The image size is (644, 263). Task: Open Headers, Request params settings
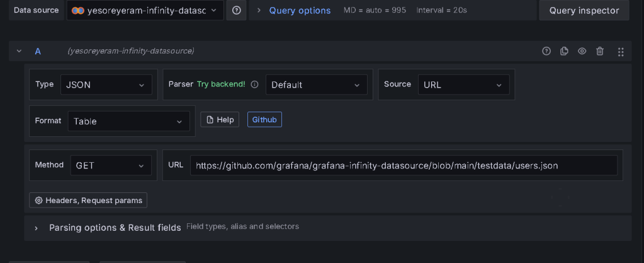pyautogui.click(x=88, y=201)
